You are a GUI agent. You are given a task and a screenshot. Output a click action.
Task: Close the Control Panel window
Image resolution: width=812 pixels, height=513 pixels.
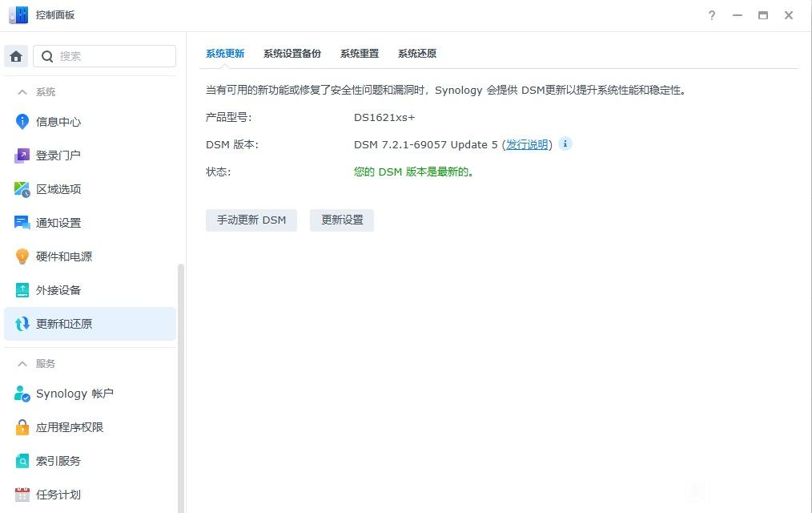coord(789,15)
